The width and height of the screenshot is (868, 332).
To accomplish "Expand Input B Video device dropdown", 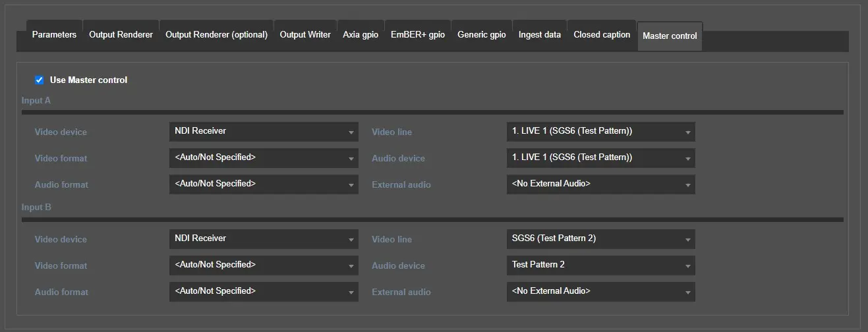I will click(x=264, y=239).
